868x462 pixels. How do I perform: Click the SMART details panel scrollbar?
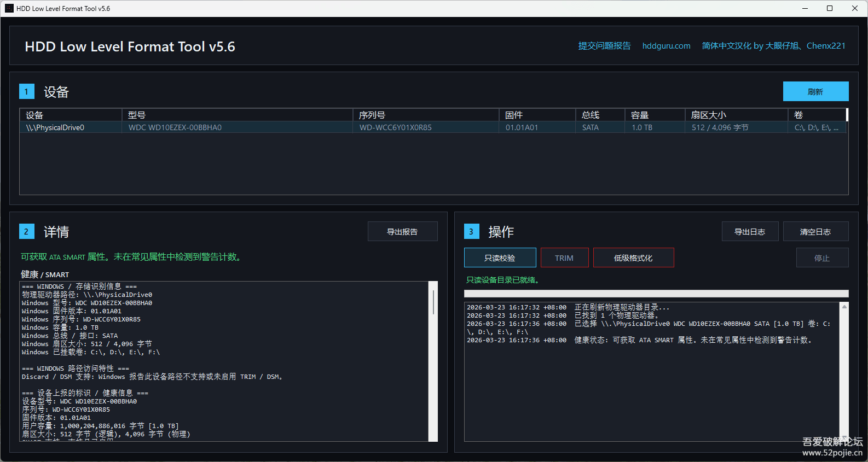click(x=433, y=361)
